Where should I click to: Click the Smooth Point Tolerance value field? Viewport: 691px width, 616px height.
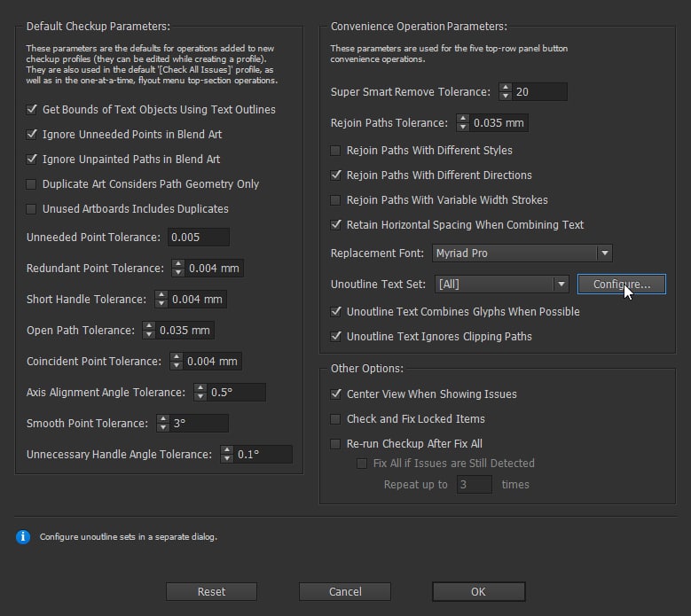[x=200, y=423]
